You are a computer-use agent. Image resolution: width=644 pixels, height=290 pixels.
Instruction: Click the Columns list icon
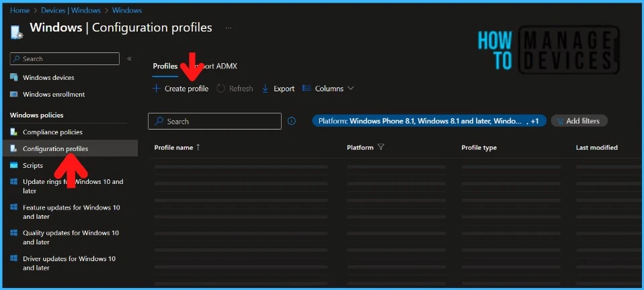pos(306,89)
